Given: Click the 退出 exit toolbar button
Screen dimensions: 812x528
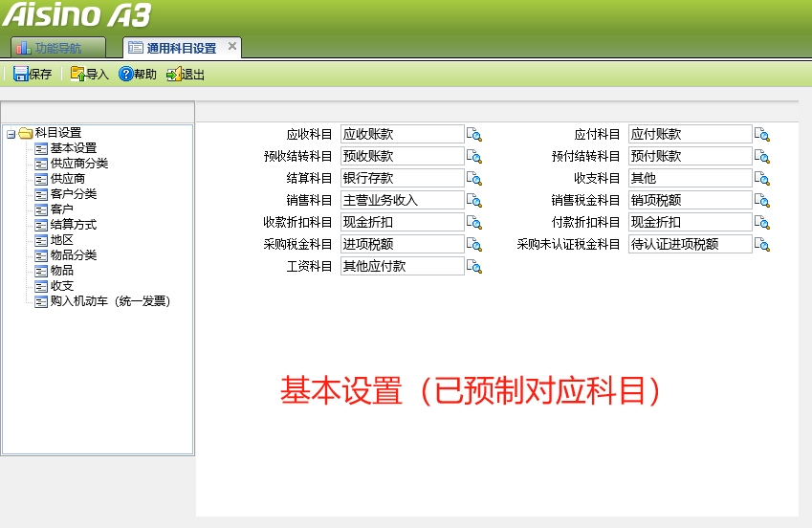Looking at the screenshot, I should (x=186, y=74).
